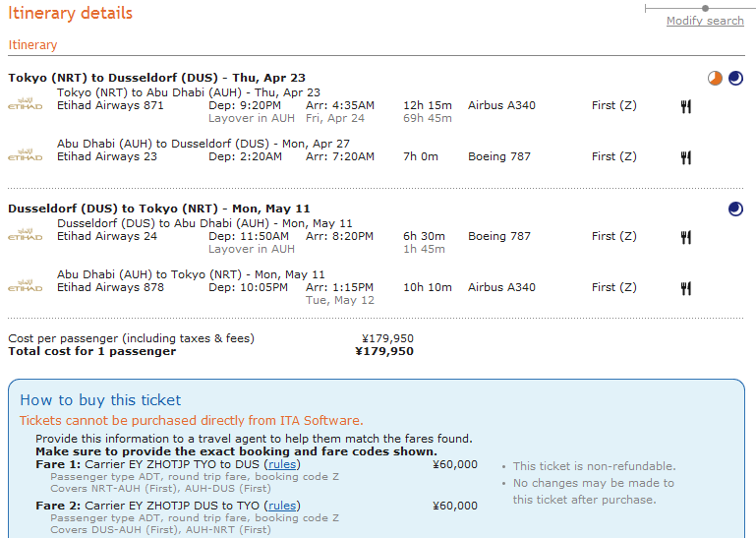The image size is (756, 538).
Task: Open rules link for Fare 1
Action: pos(284,464)
